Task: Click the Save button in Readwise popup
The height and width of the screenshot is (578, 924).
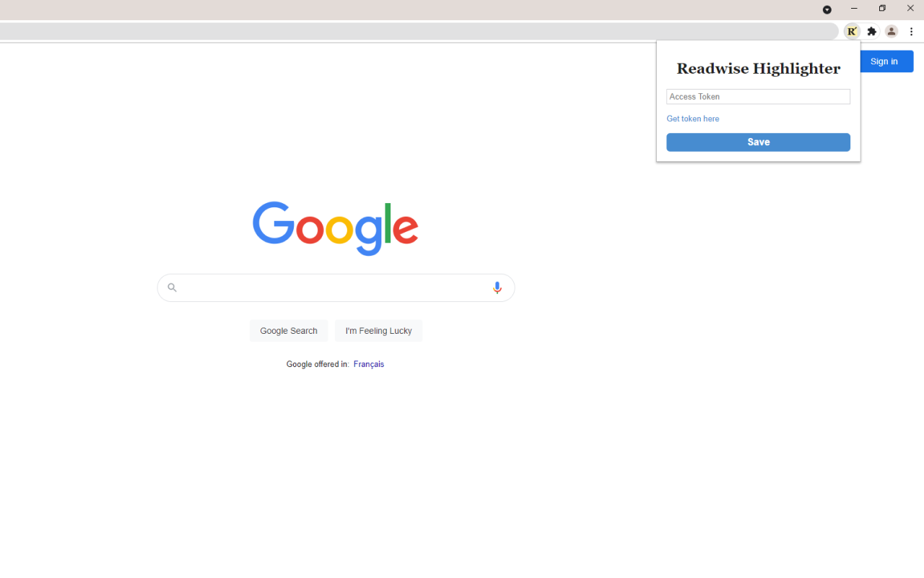Action: pyautogui.click(x=758, y=142)
